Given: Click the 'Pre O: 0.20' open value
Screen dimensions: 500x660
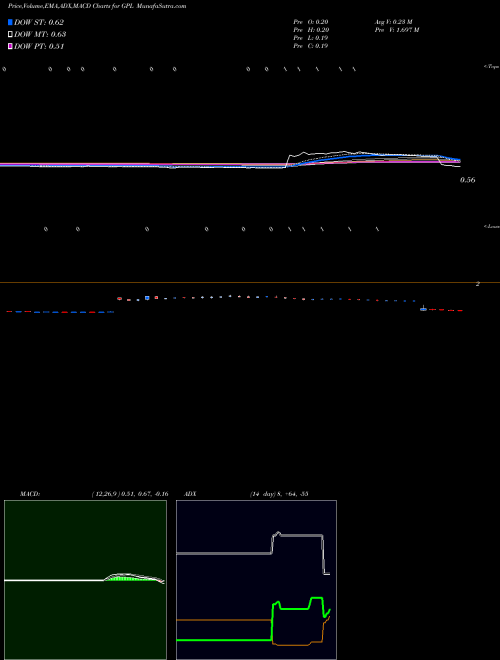Looking at the screenshot, I should click(x=311, y=21).
